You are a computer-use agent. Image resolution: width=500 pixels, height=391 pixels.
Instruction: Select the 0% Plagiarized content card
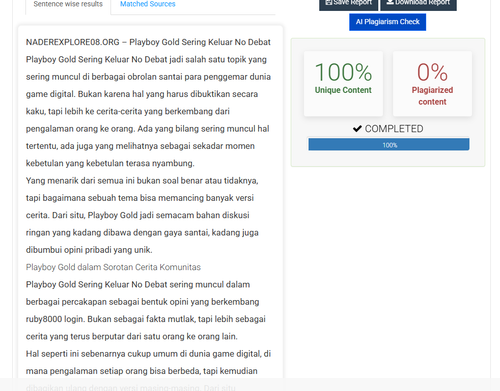(432, 84)
